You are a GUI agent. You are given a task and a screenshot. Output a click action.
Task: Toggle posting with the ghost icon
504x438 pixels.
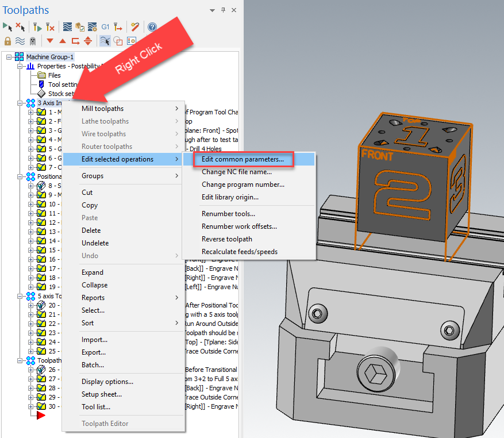[x=32, y=41]
